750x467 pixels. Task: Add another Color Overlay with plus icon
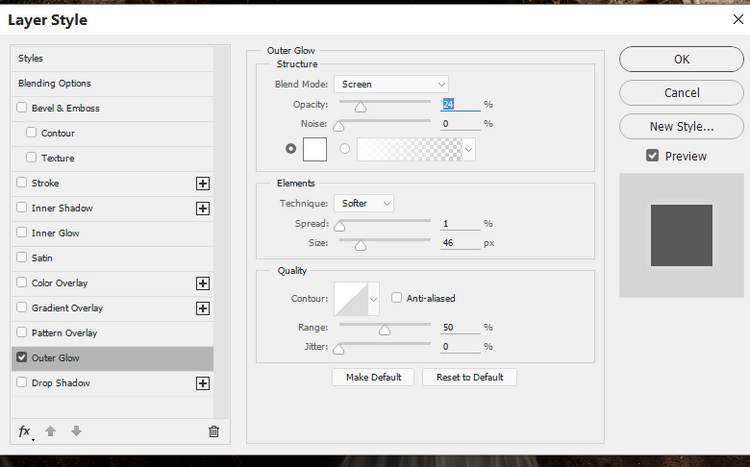(203, 283)
